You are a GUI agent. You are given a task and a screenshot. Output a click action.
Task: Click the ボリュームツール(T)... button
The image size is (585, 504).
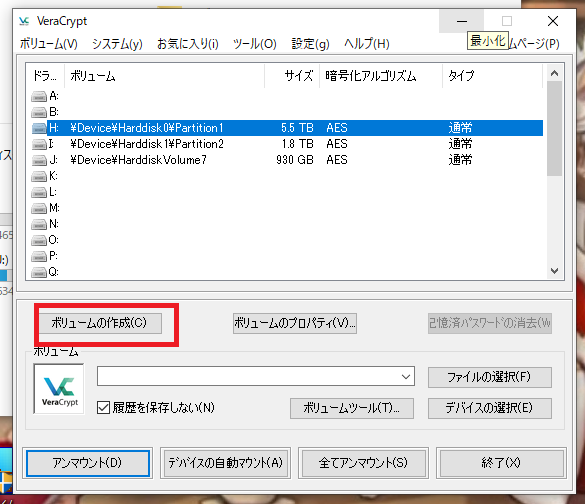[x=352, y=408]
